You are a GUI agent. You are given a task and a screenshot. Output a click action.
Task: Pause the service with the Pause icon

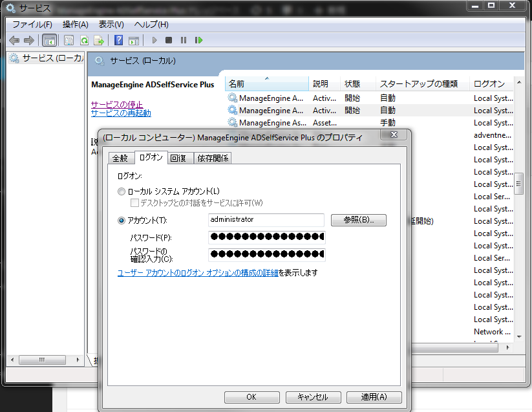click(184, 40)
